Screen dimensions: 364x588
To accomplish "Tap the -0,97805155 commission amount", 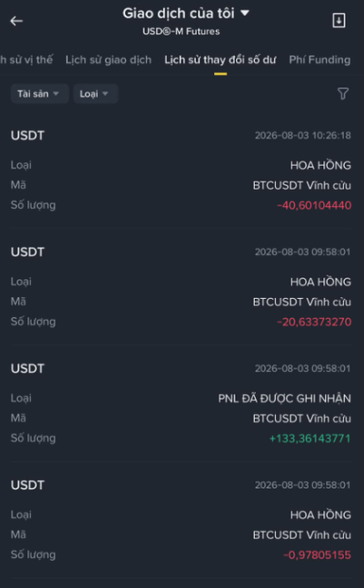I will pos(317,555).
